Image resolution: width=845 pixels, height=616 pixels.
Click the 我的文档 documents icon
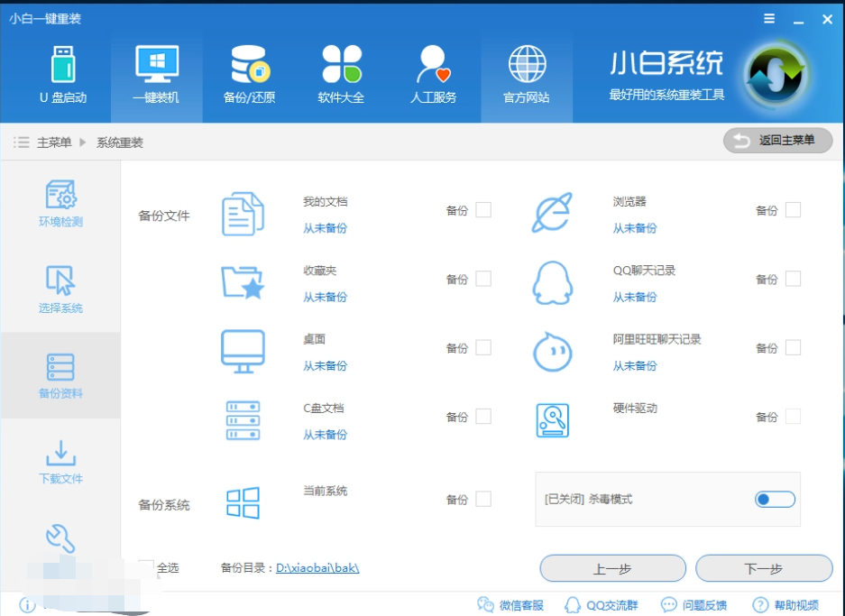(x=243, y=214)
